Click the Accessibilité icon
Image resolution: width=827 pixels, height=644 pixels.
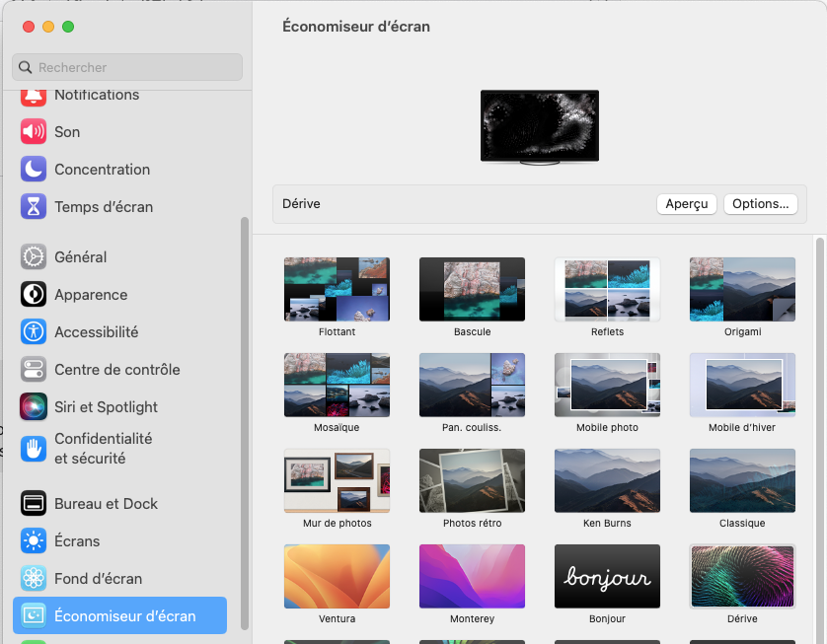(x=34, y=332)
